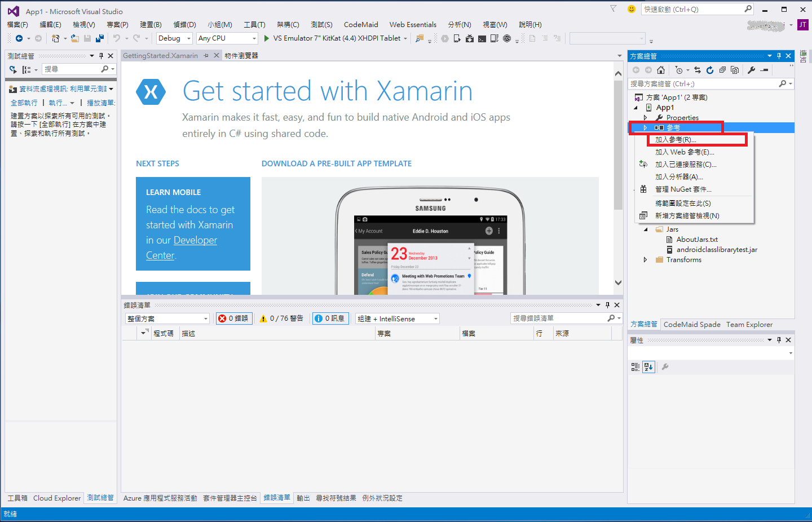Collapse the App1 project node
This screenshot has width=812, height=522.
[x=636, y=108]
